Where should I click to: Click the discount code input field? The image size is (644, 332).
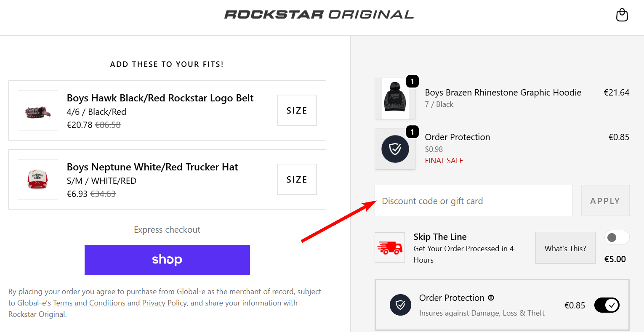[x=473, y=201]
